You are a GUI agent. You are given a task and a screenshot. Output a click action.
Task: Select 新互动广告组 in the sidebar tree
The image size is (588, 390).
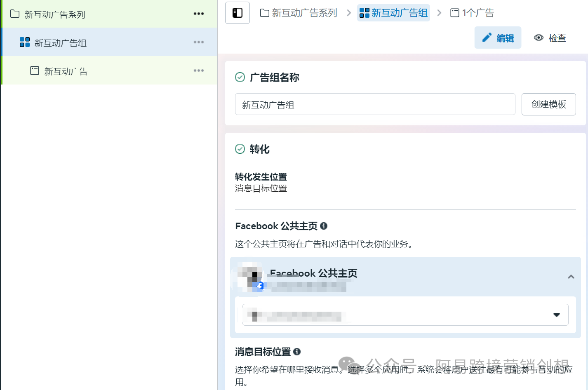coord(110,42)
